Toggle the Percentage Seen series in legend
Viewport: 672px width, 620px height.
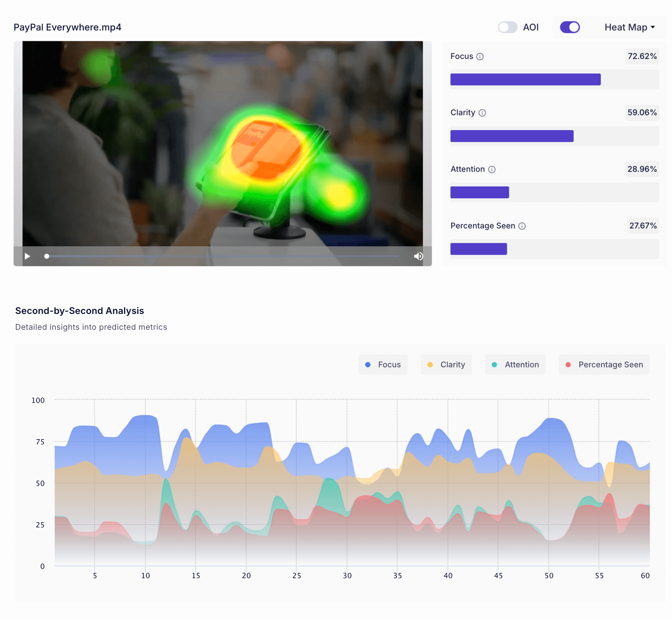tap(604, 365)
